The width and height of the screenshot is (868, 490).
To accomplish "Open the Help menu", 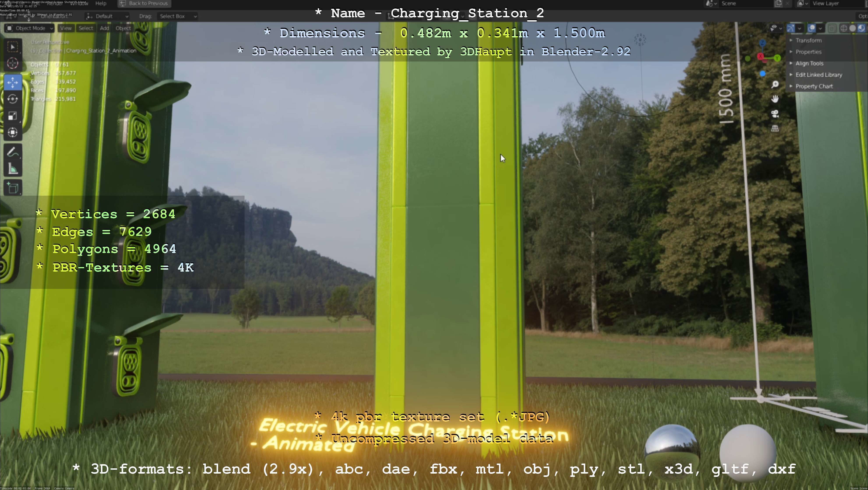I will 101,3.
